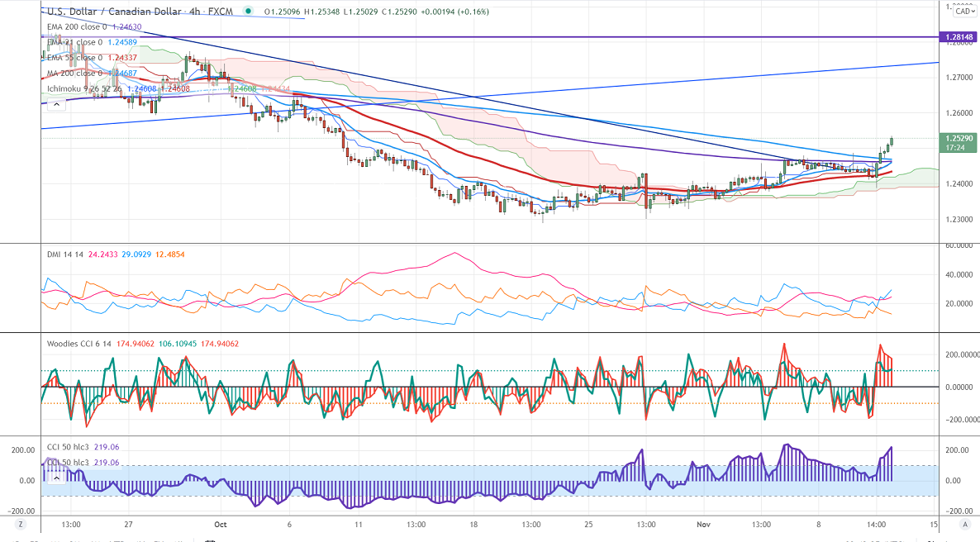Select the topmost CCI 50 hlc3 legend
The image size is (980, 542).
68,447
